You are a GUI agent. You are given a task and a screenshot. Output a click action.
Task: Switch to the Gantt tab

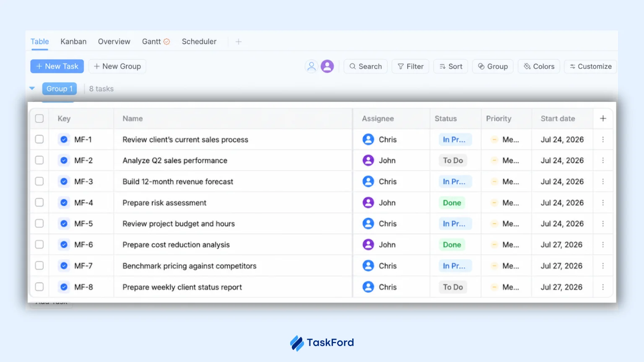156,41
